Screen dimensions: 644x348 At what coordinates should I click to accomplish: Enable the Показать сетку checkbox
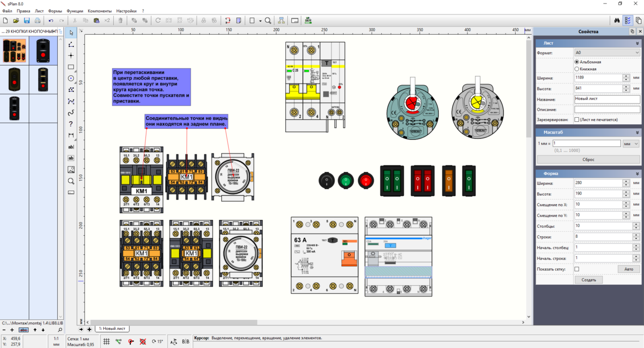(x=577, y=270)
